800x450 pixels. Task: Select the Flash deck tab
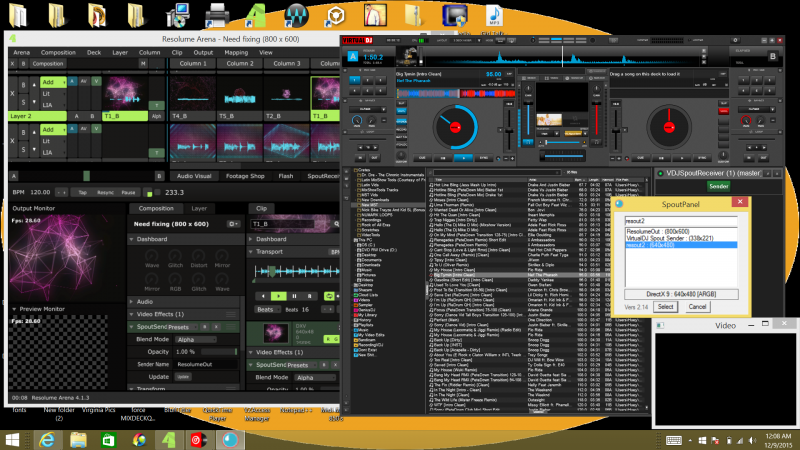click(286, 176)
